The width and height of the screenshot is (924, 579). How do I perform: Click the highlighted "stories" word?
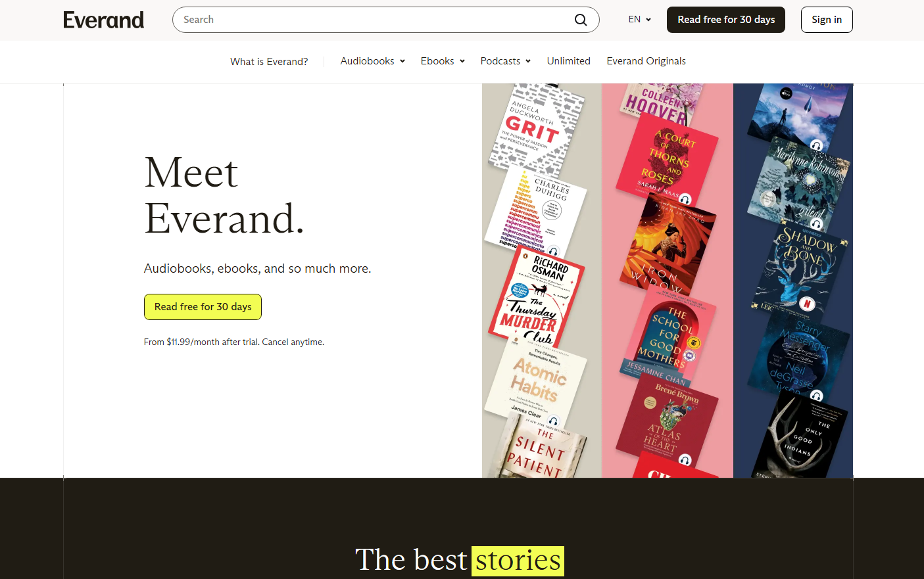coord(518,561)
